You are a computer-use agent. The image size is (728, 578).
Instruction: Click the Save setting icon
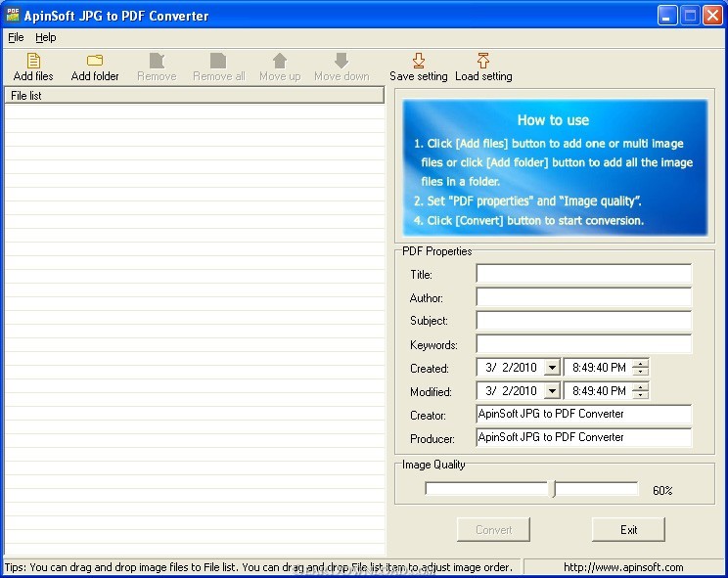(x=419, y=61)
